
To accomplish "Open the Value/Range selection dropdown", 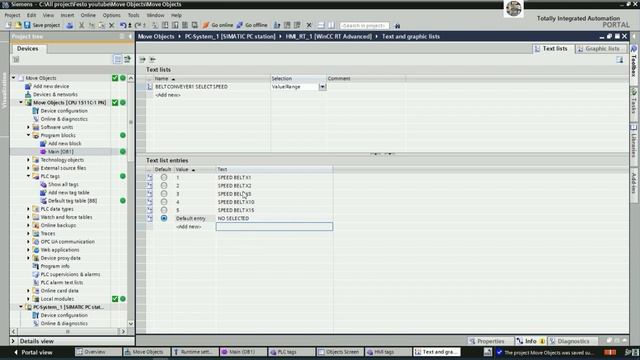I will (322, 87).
